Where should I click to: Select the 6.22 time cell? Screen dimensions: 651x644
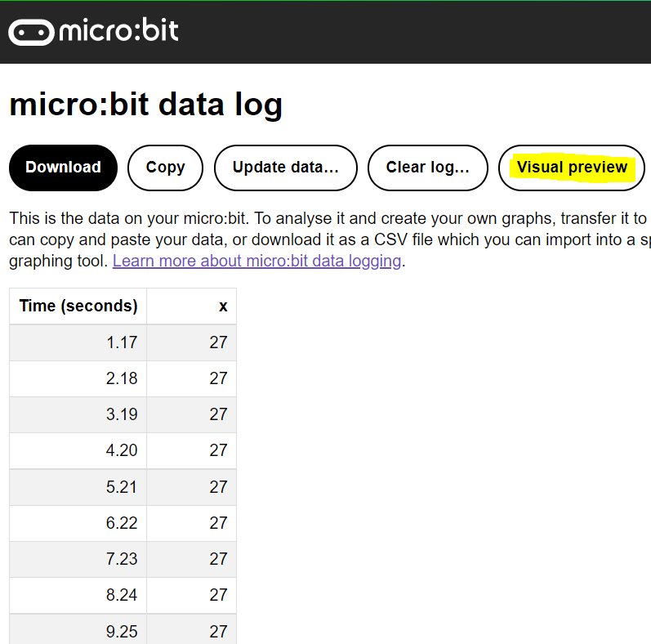[x=78, y=523]
